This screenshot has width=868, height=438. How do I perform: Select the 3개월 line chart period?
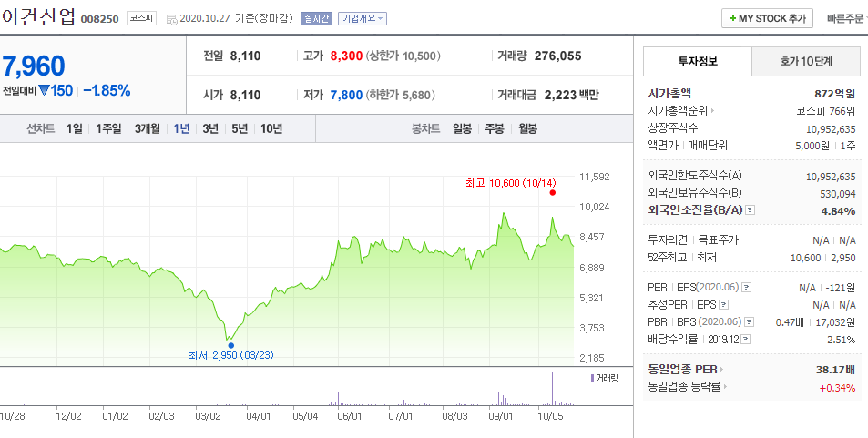click(148, 128)
